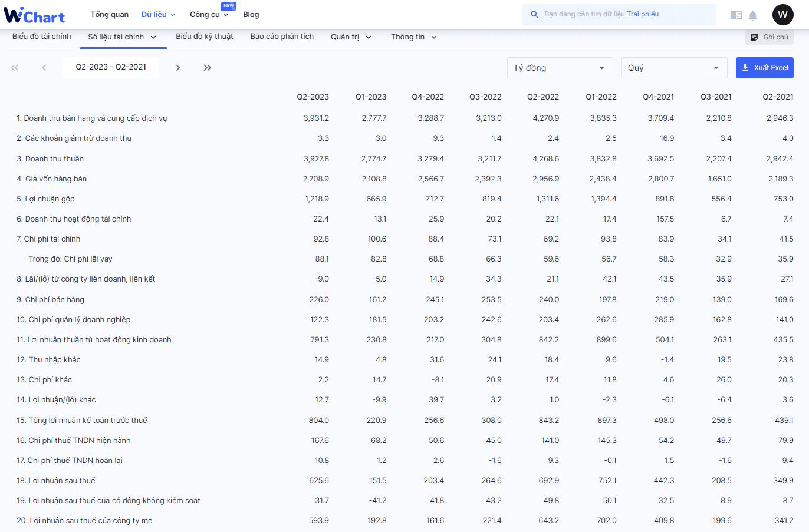Open the Blog menu item

coord(251,14)
